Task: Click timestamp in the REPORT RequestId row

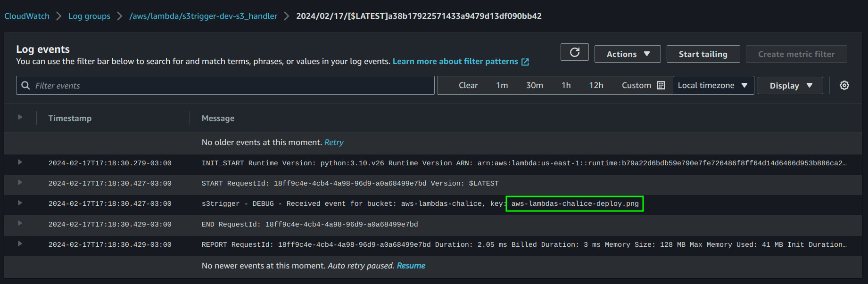Action: point(110,244)
